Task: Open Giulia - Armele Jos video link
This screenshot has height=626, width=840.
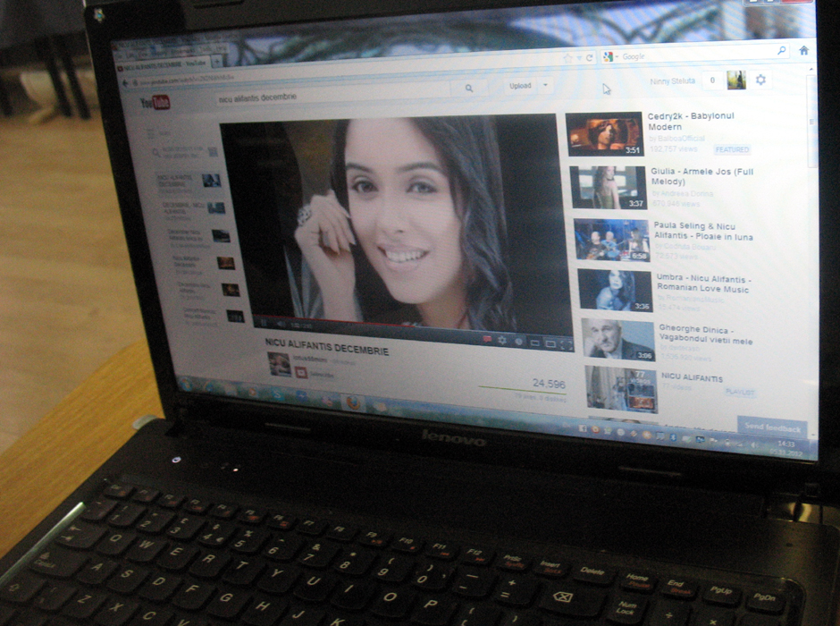Action: click(x=701, y=176)
